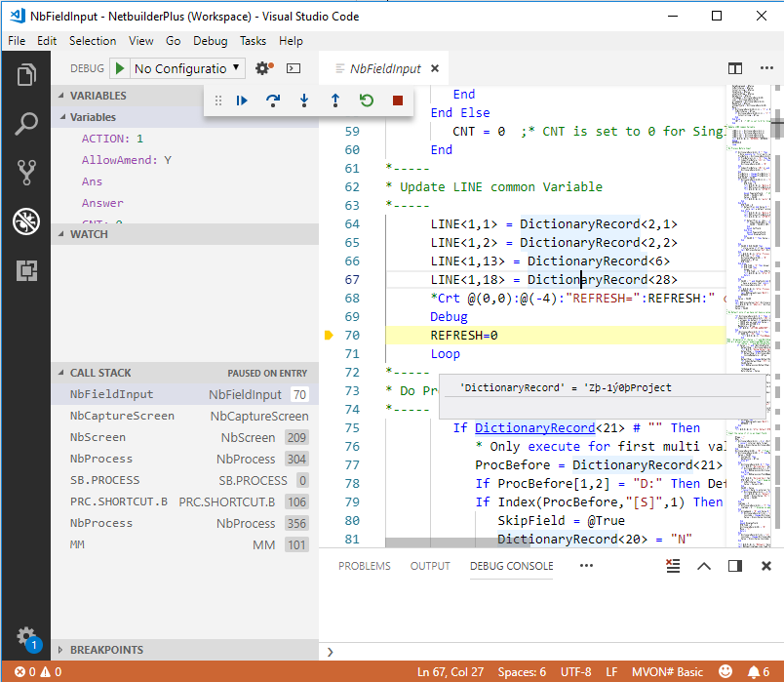Switch to the DEBUG CONSOLE tab
This screenshot has height=682, width=784.
click(511, 566)
